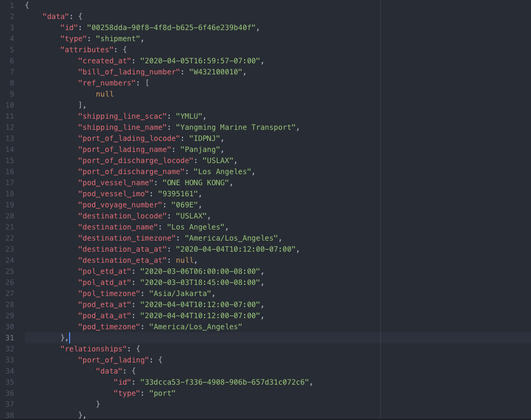The image size is (531, 420).
Task: Click the pod_vessel_imo number 9395161
Action: [178, 194]
